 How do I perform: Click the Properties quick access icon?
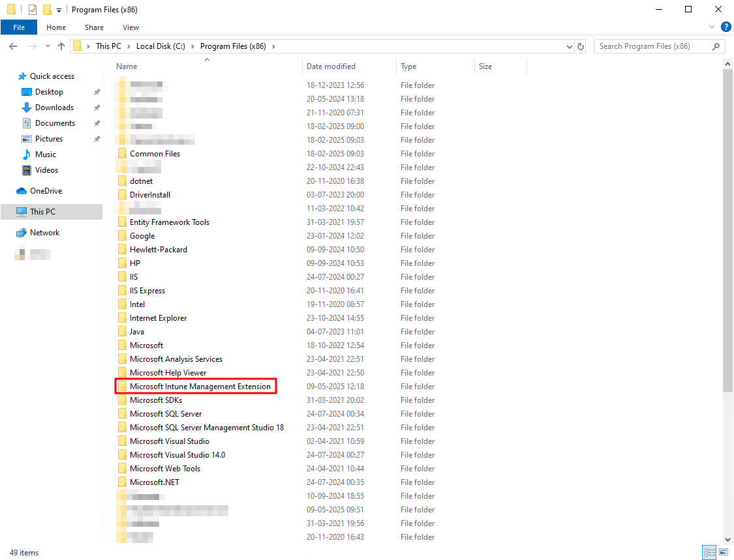point(33,9)
